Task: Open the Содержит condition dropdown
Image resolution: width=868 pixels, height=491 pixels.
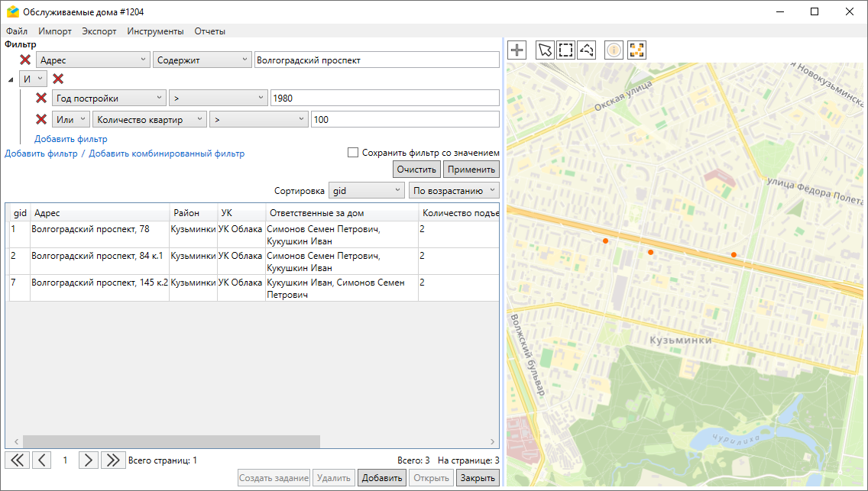Action: pyautogui.click(x=202, y=60)
